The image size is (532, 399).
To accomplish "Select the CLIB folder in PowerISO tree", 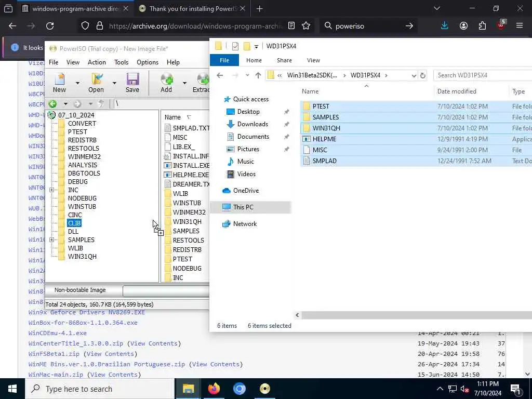I will click(74, 223).
